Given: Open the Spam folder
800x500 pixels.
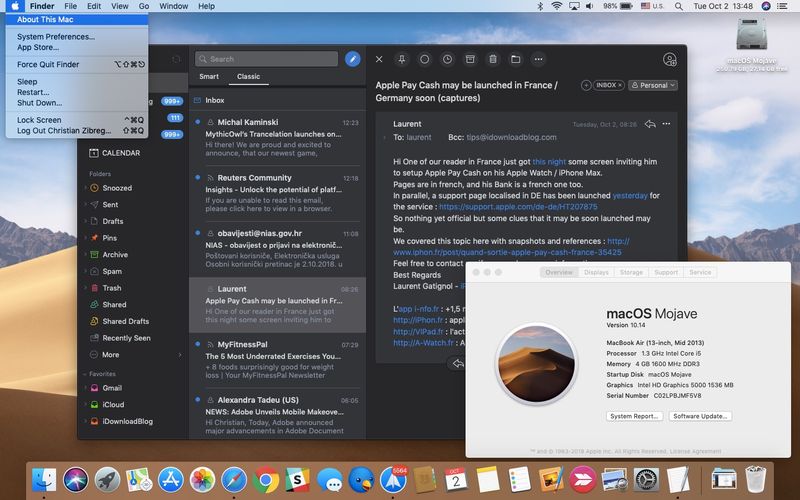Looking at the screenshot, I should 112,271.
